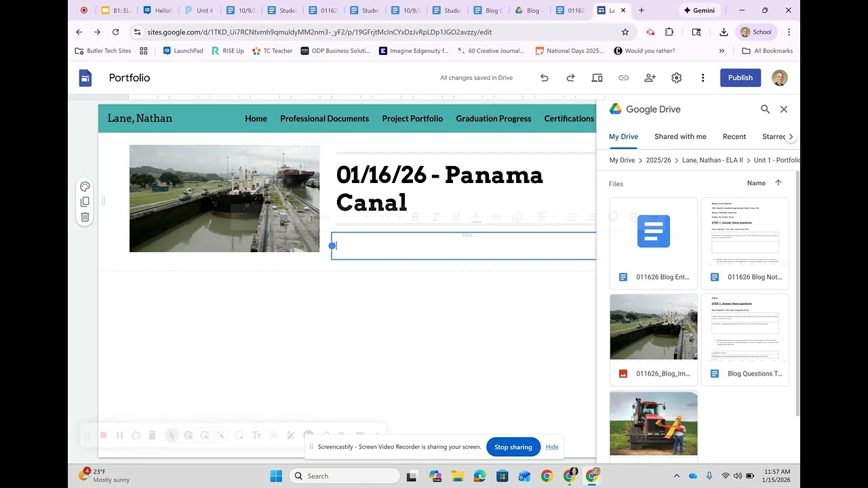Open Microsoft Edge from taskbar
The image size is (868, 488).
[479, 476]
